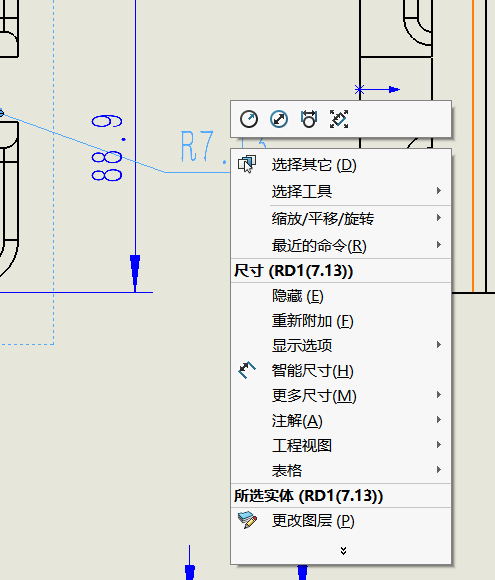Click the orange vertical line in the drawing
The image size is (495, 580).
(x=472, y=146)
